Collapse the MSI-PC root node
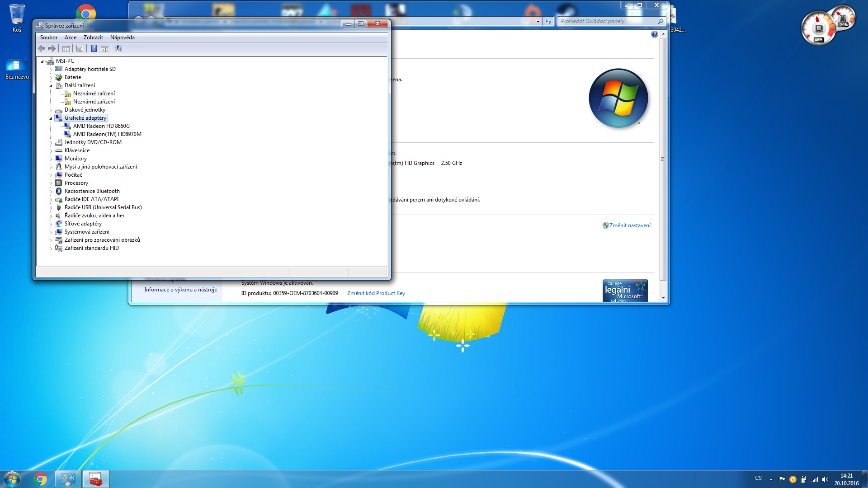 42,61
